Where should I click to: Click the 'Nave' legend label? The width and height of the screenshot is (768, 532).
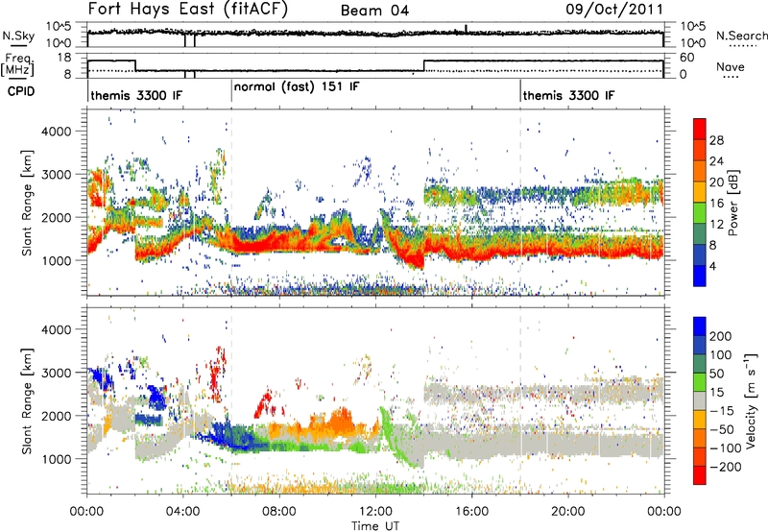point(731,66)
